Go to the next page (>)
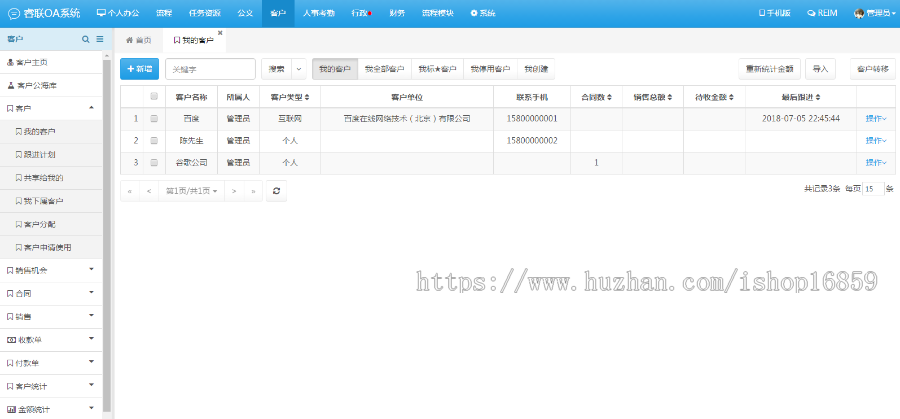Viewport: 900px width, 419px height. (x=234, y=191)
